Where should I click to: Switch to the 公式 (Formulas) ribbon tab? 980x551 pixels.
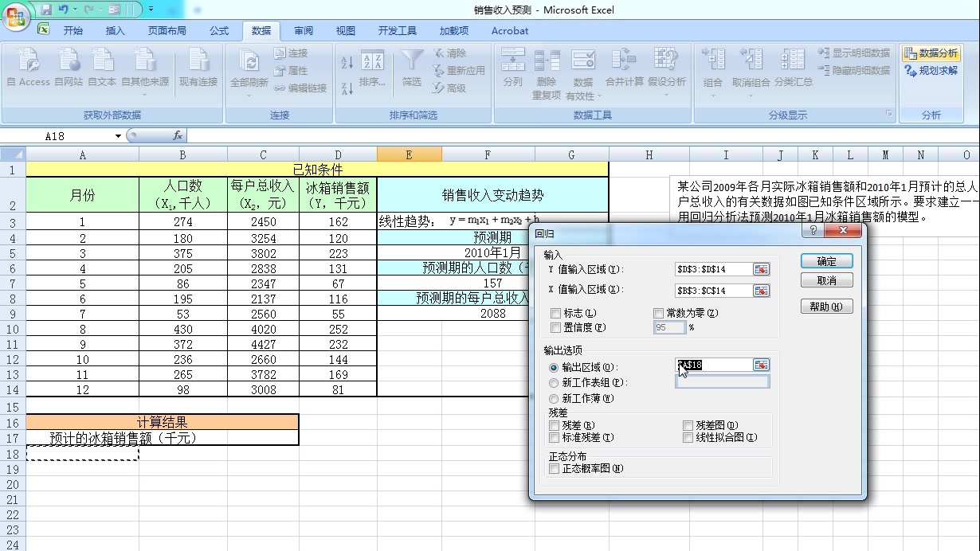point(219,31)
